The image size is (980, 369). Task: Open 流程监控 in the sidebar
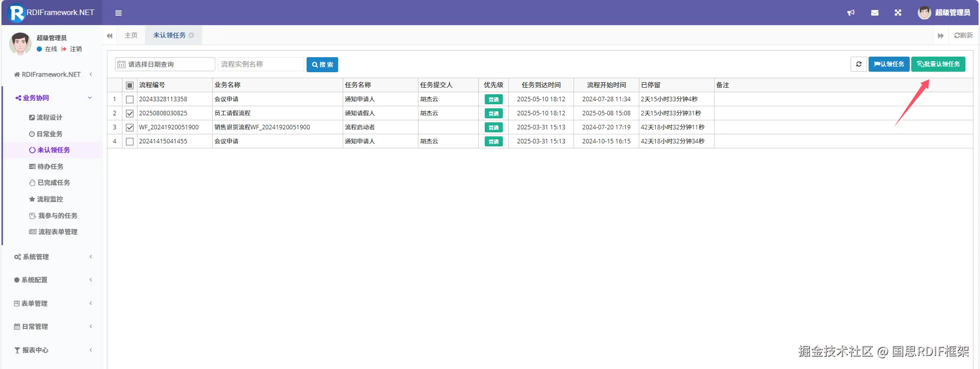pyautogui.click(x=46, y=199)
